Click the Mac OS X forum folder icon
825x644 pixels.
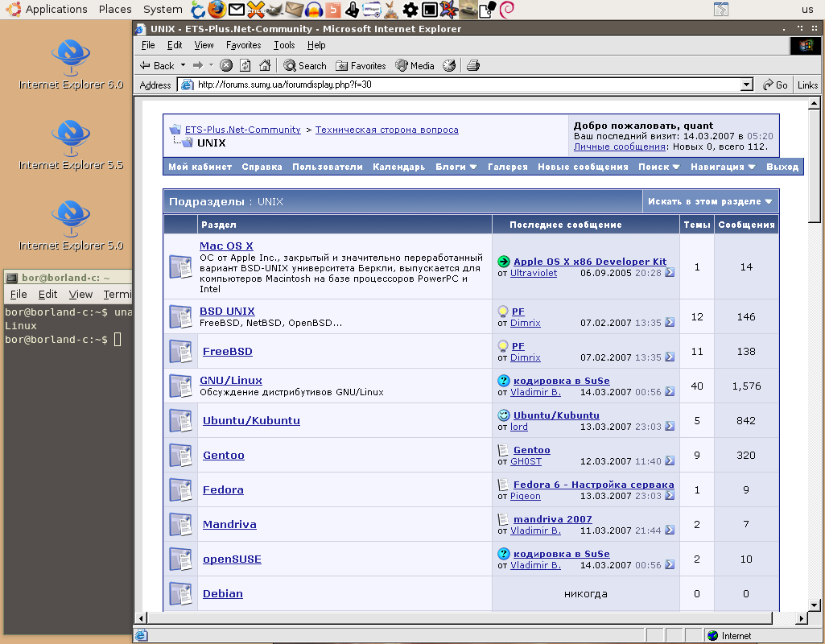[180, 266]
